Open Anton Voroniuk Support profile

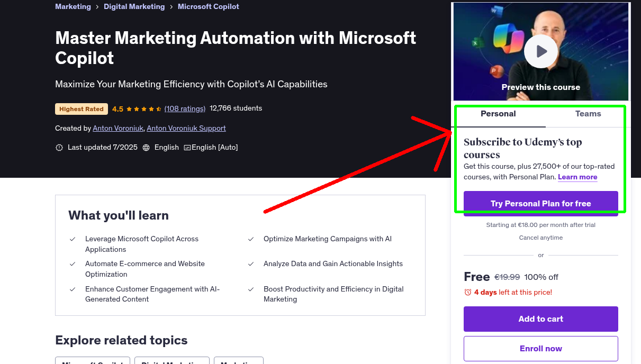coord(186,128)
